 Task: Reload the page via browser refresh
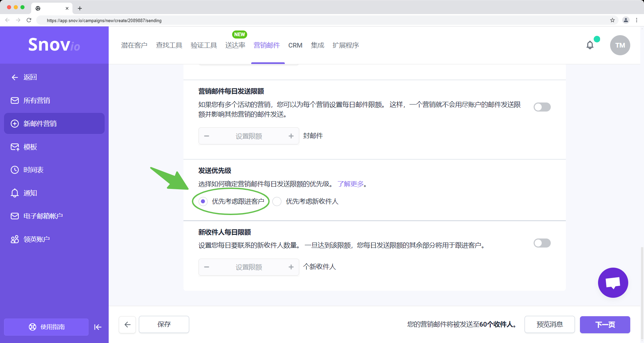[x=29, y=20]
